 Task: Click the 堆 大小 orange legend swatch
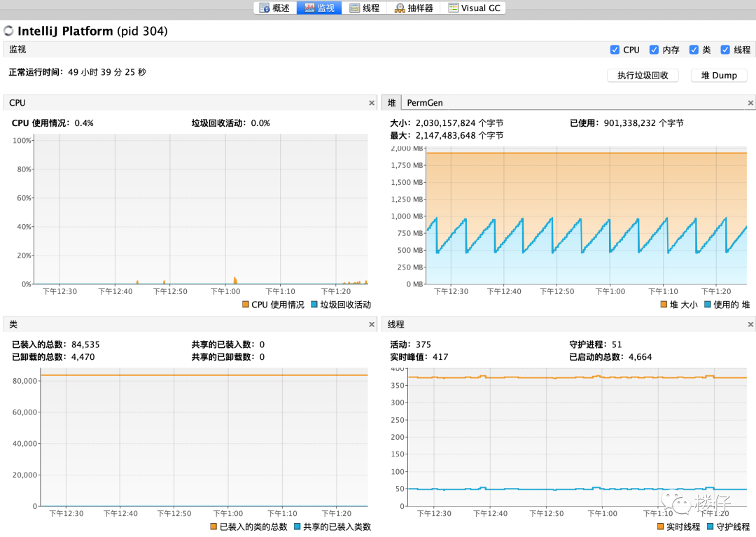(664, 304)
